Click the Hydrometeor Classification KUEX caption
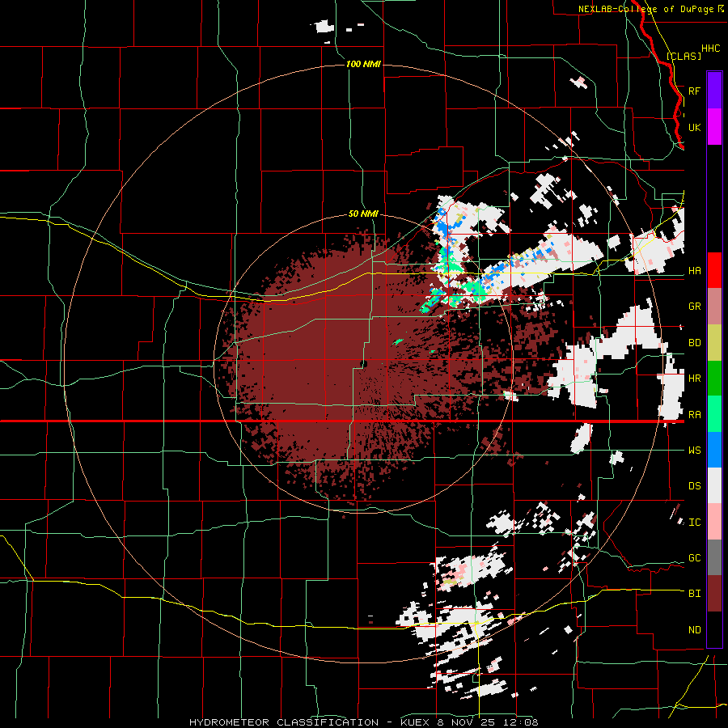728x728 pixels. (x=363, y=722)
